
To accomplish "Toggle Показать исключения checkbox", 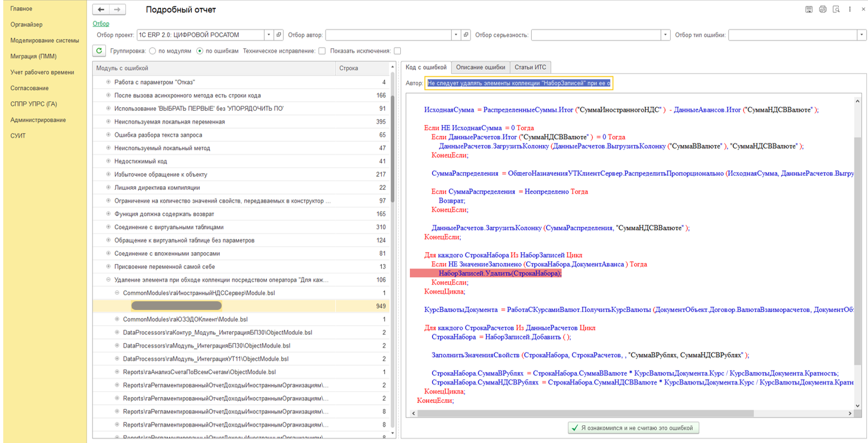I will 397,51.
